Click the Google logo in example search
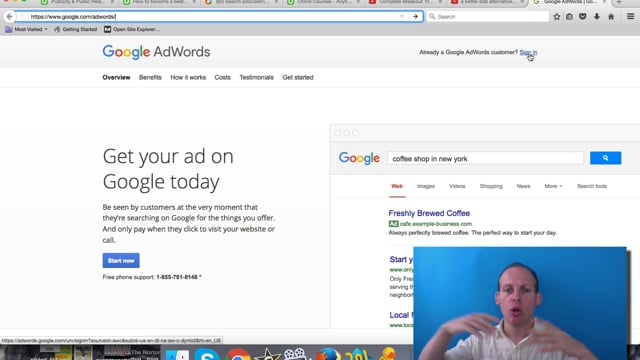This screenshot has width=640, height=360. [x=359, y=158]
